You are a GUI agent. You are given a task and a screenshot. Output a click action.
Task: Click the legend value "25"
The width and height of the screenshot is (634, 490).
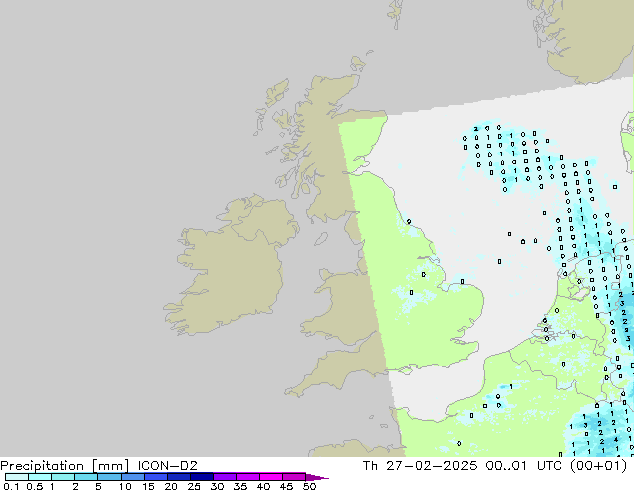coord(194,486)
